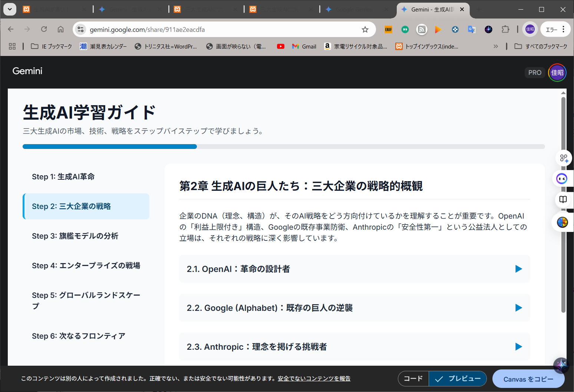View site information icon in address bar
574x392 pixels.
pyautogui.click(x=80, y=29)
